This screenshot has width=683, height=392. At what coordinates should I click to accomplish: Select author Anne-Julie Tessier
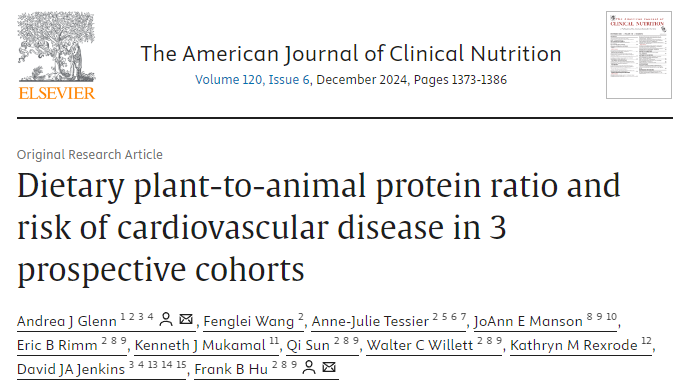coord(370,321)
